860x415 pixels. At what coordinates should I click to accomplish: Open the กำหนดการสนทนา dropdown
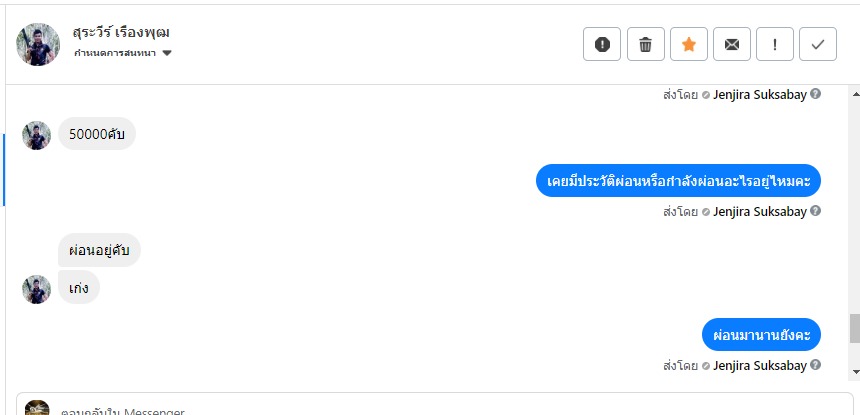point(123,53)
